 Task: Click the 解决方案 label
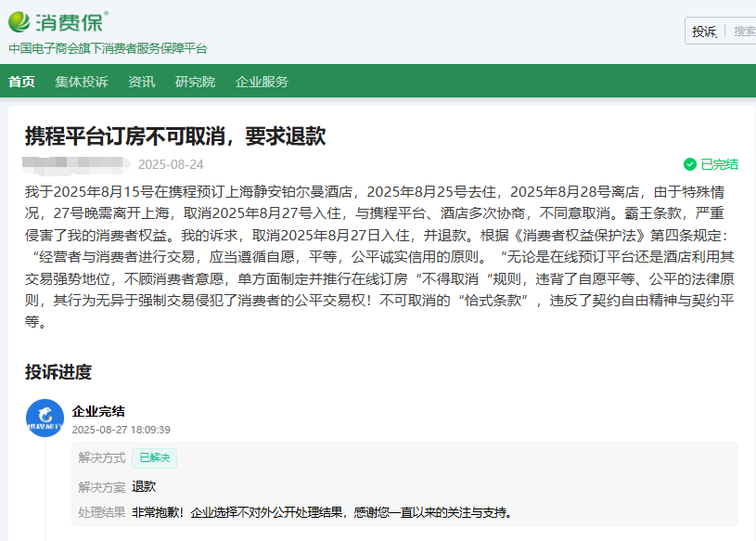point(102,487)
